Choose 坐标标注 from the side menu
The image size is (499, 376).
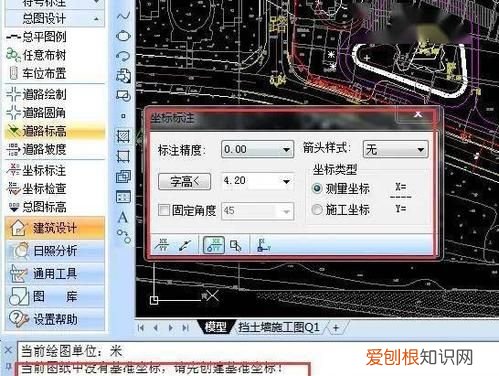(x=36, y=170)
